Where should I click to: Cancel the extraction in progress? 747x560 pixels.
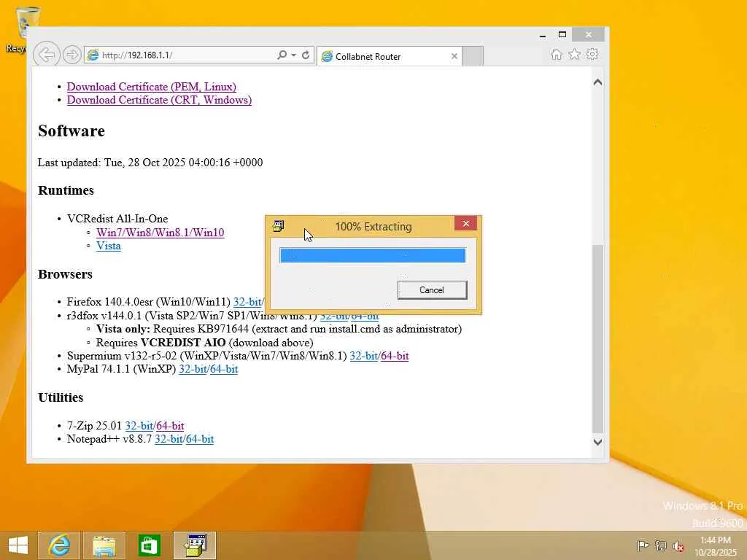pos(432,290)
